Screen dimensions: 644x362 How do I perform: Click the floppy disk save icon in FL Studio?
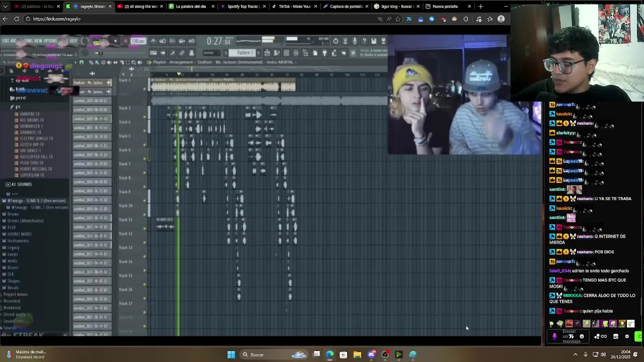(374, 41)
